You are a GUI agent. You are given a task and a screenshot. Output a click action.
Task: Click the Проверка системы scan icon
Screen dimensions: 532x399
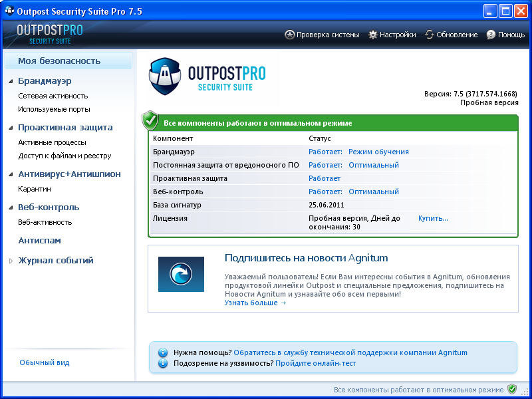click(x=289, y=35)
